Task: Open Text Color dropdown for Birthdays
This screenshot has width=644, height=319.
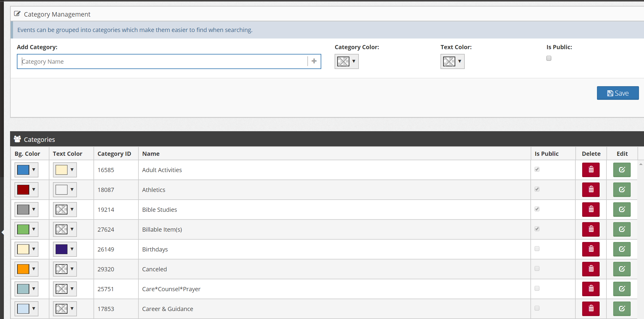Action: pyautogui.click(x=65, y=249)
